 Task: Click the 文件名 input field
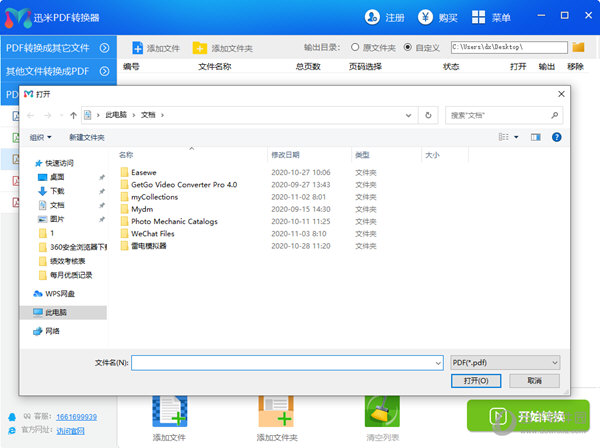[287, 363]
